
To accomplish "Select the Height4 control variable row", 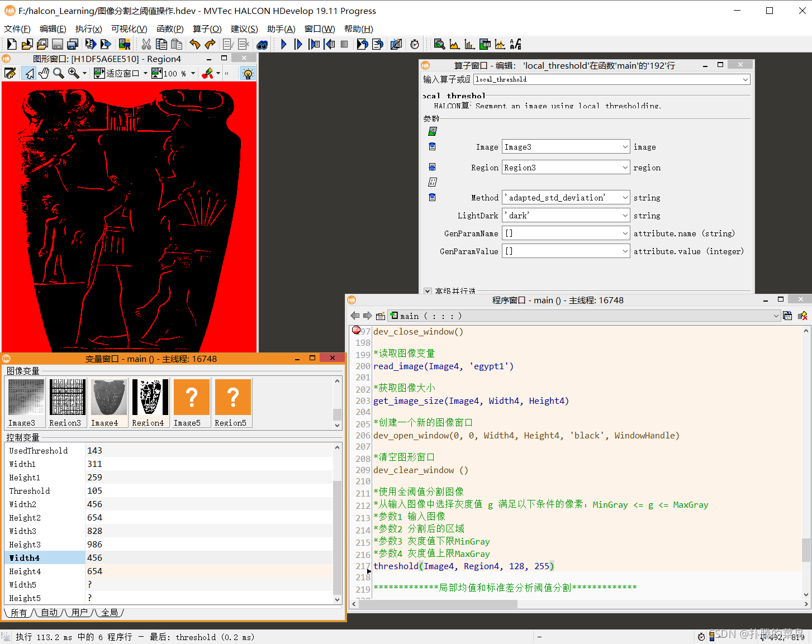I will click(169, 571).
